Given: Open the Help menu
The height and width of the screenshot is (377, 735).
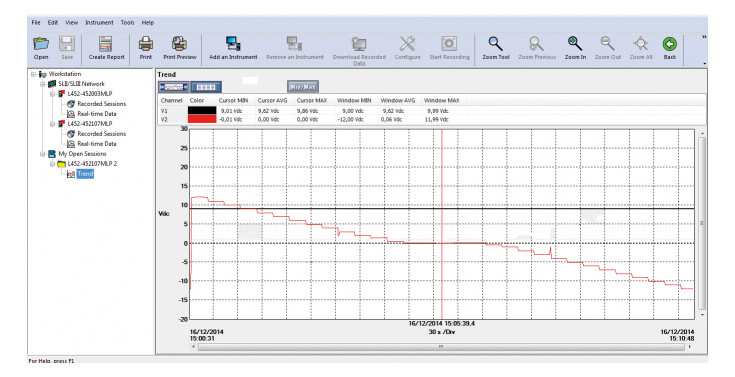Looking at the screenshot, I should pyautogui.click(x=148, y=23).
